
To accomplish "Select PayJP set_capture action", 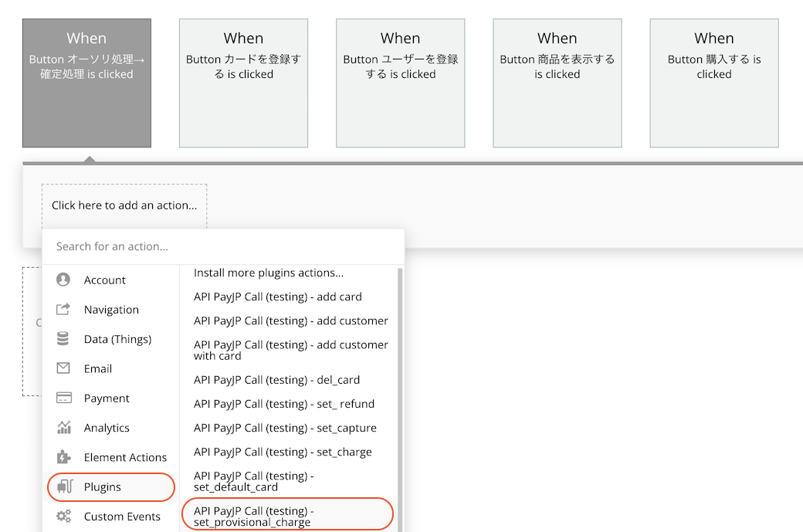I will coord(285,428).
